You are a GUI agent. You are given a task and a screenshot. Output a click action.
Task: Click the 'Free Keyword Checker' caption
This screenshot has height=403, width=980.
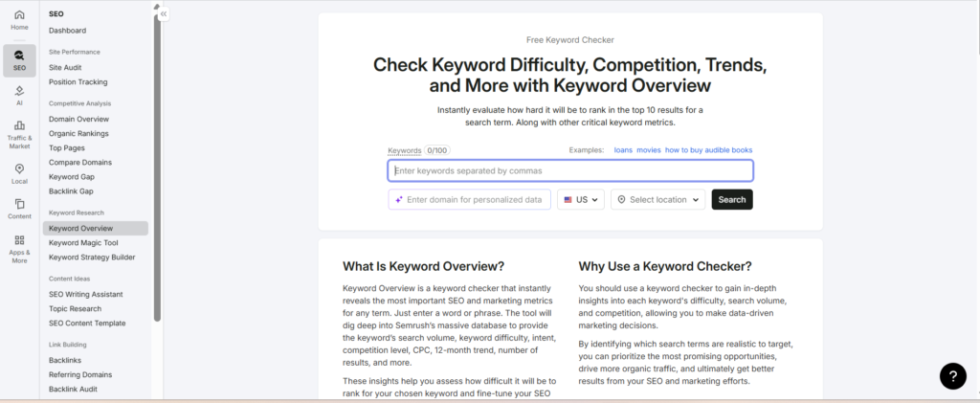tap(570, 40)
